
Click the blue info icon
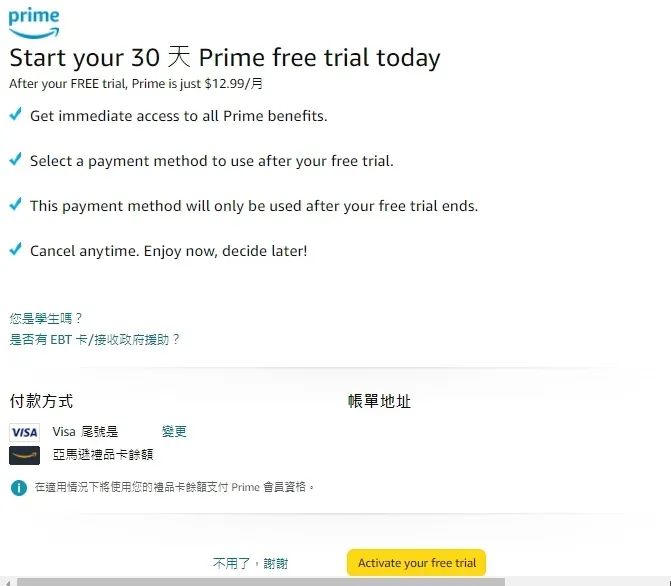point(18,488)
